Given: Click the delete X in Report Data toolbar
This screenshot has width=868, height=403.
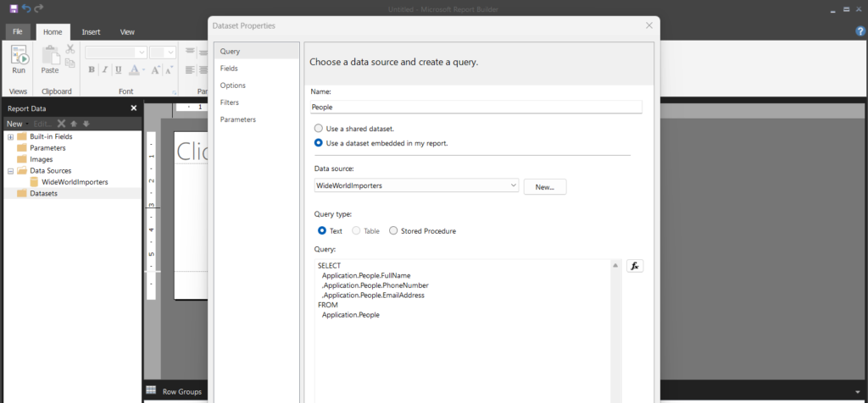Looking at the screenshot, I should pos(61,124).
